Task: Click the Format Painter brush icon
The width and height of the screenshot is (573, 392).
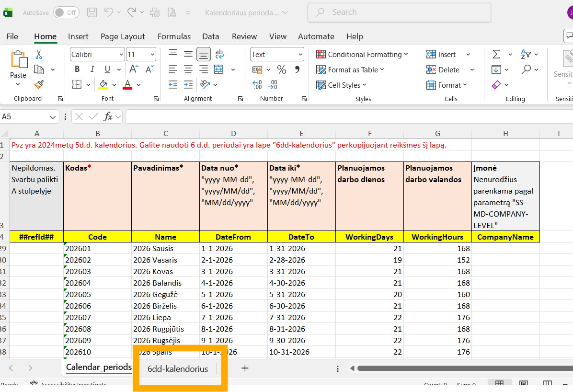Action: 39,85
